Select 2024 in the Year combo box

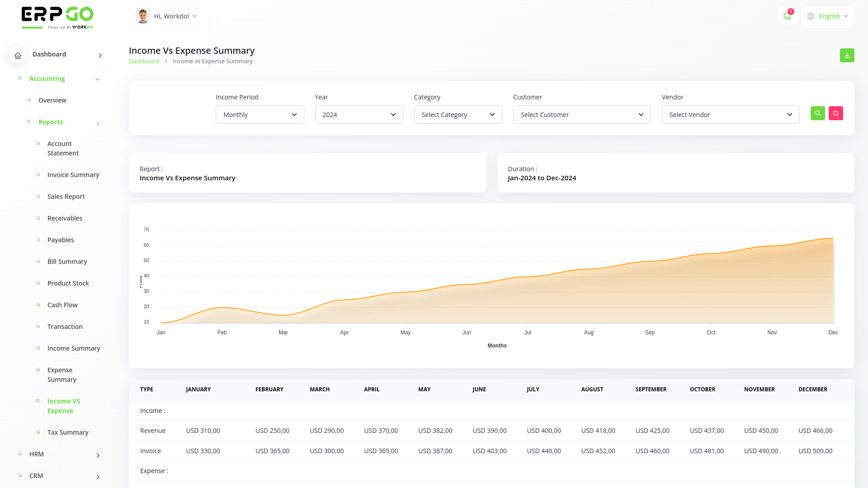tap(359, 114)
